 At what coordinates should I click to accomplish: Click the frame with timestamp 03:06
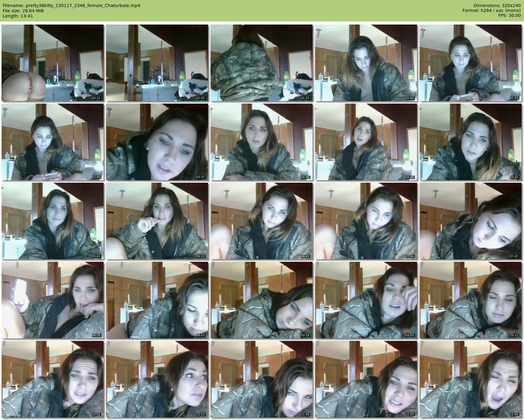tap(53, 142)
